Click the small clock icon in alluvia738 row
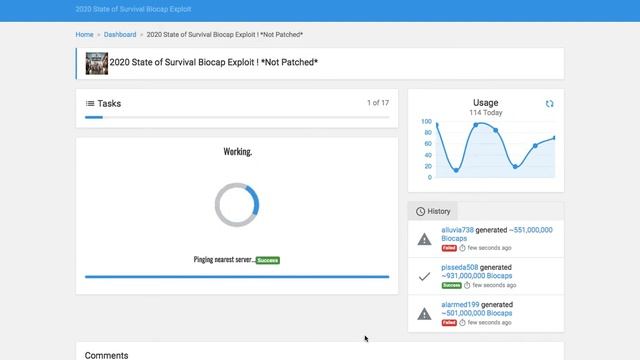Image resolution: width=640 pixels, height=360 pixels. 462,248
